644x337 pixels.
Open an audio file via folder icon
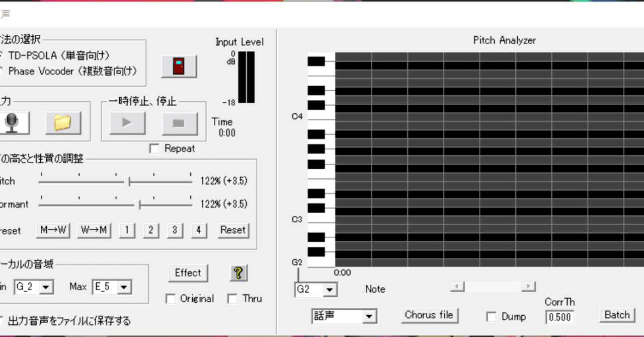pyautogui.click(x=63, y=122)
